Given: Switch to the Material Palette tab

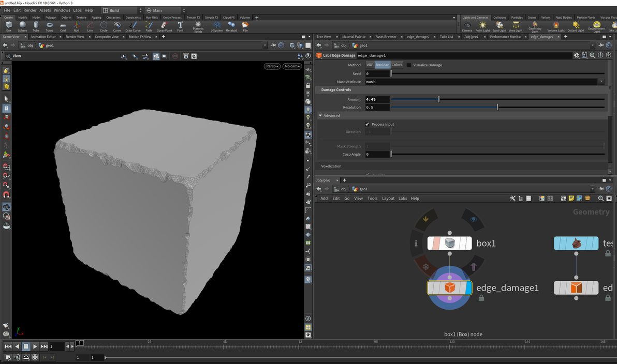Looking at the screenshot, I should [354, 37].
